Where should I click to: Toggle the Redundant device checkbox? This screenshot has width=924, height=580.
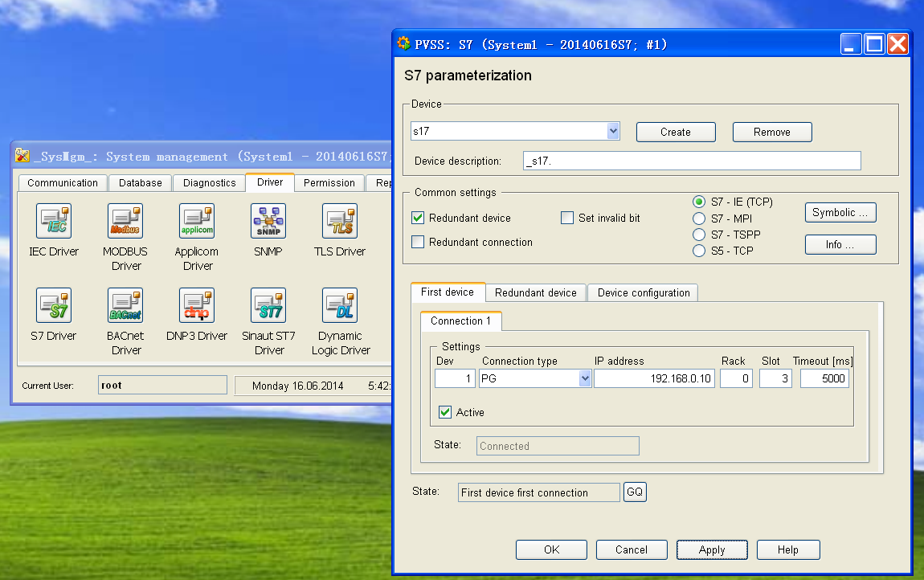(x=418, y=218)
